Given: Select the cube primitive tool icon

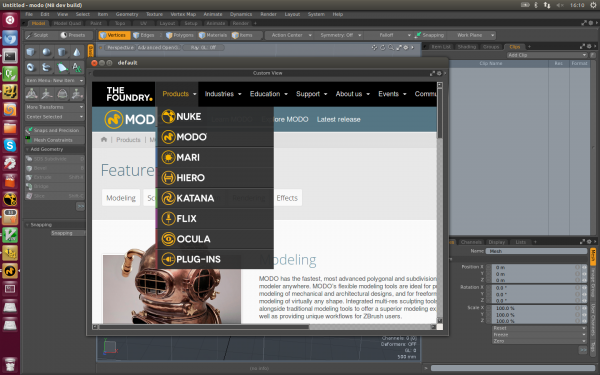Looking at the screenshot, I should click(x=31, y=52).
